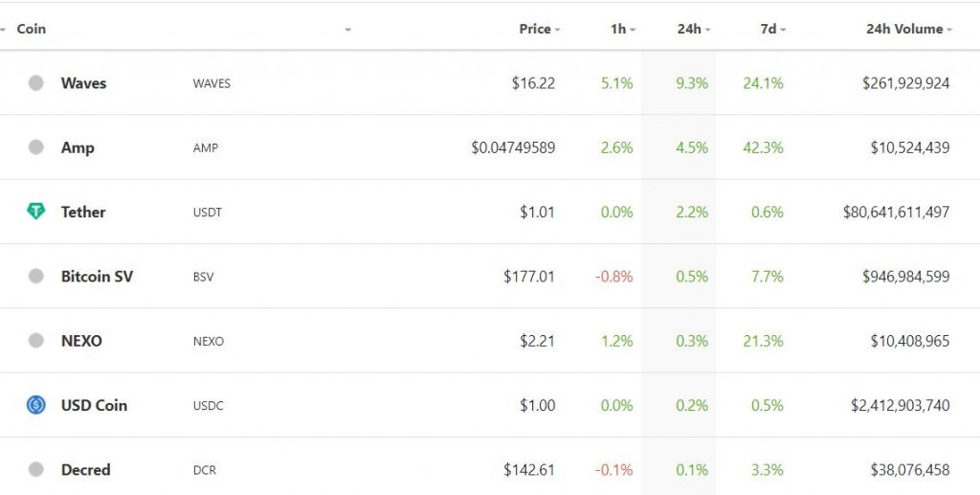Screen dimensions: 980x495
Task: Sort by the 1h change column
Action: pos(622,29)
